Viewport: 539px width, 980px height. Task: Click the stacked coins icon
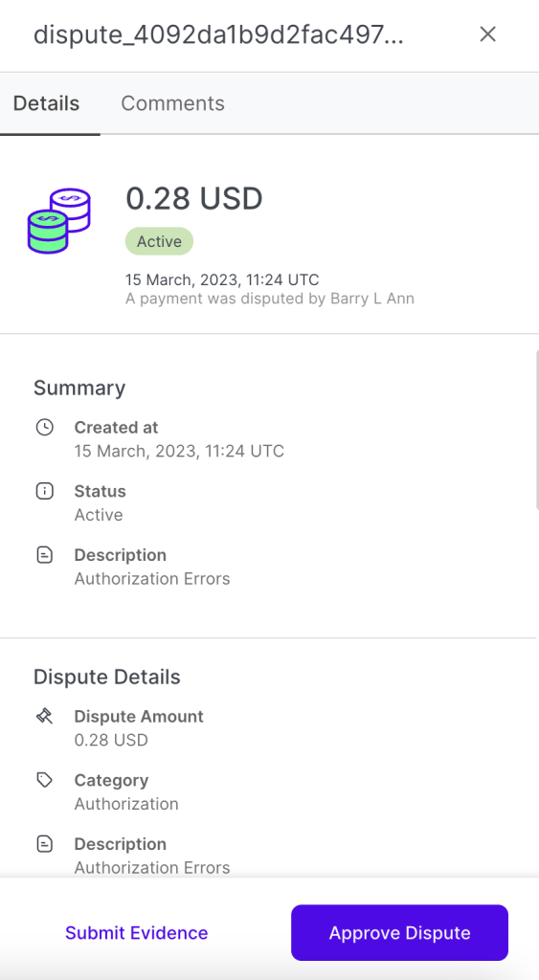[x=59, y=221]
